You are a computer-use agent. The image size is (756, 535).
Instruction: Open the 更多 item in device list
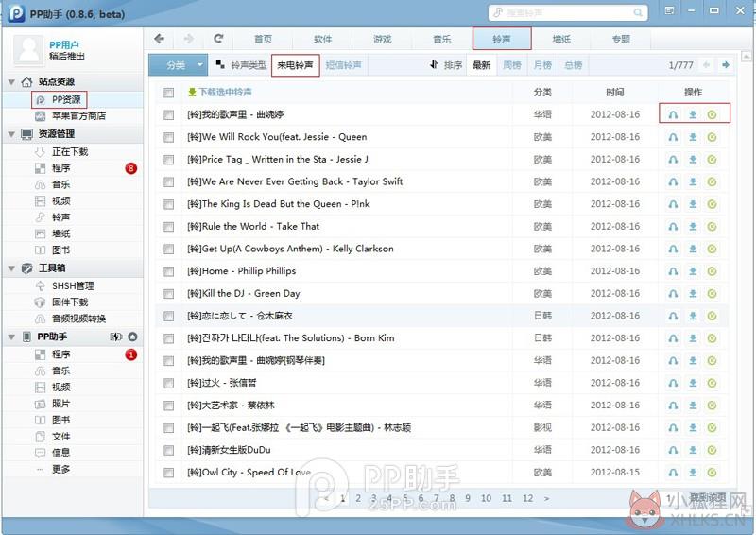click(x=60, y=469)
